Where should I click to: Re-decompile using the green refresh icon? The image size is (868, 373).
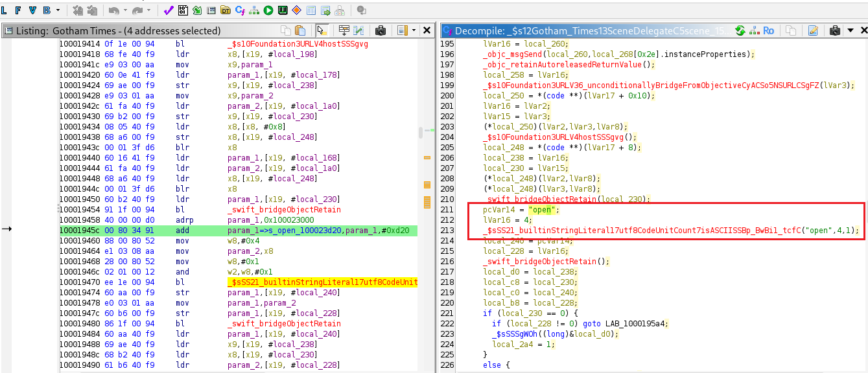(740, 30)
